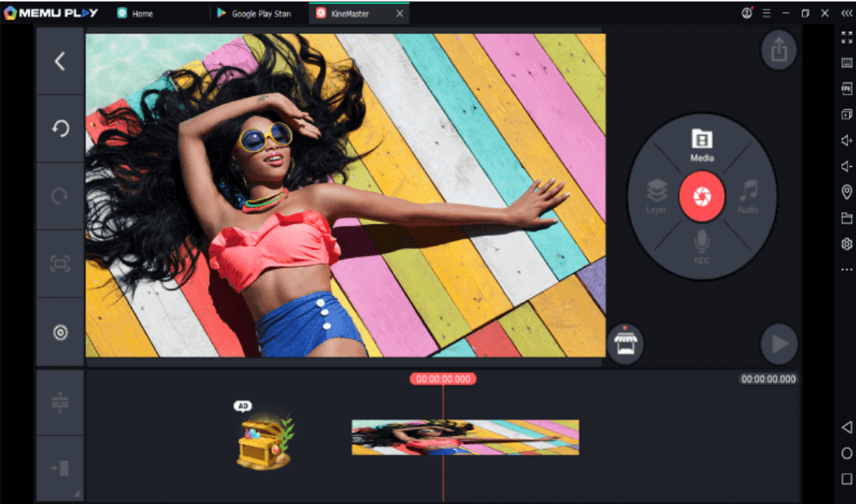Screen dimensions: 856x504
Task: Undo the last edit in KineMaster
Action: (x=60, y=129)
